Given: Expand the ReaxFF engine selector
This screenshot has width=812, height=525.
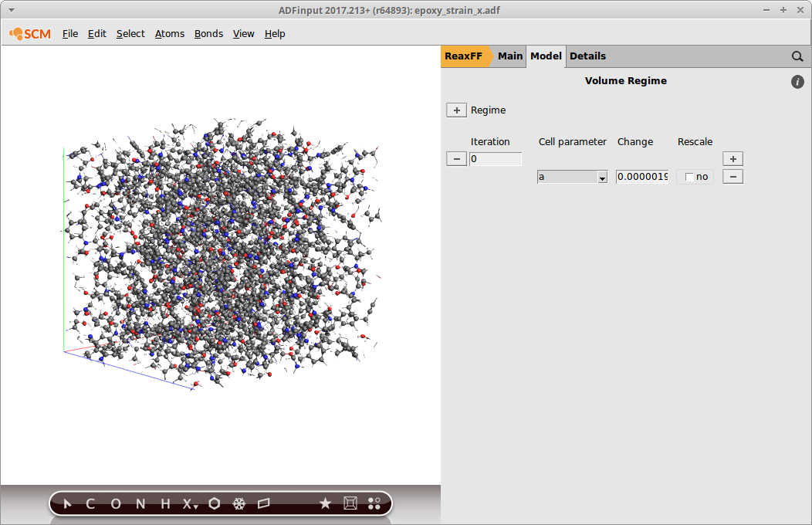Looking at the screenshot, I should pyautogui.click(x=465, y=56).
